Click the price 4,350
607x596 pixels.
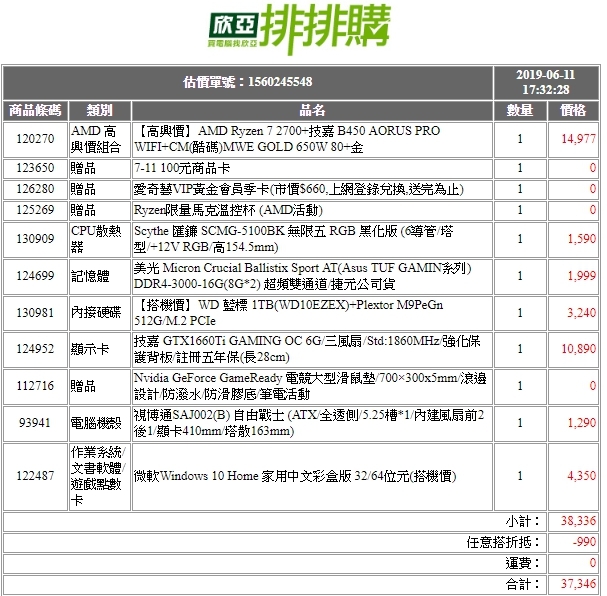click(581, 476)
